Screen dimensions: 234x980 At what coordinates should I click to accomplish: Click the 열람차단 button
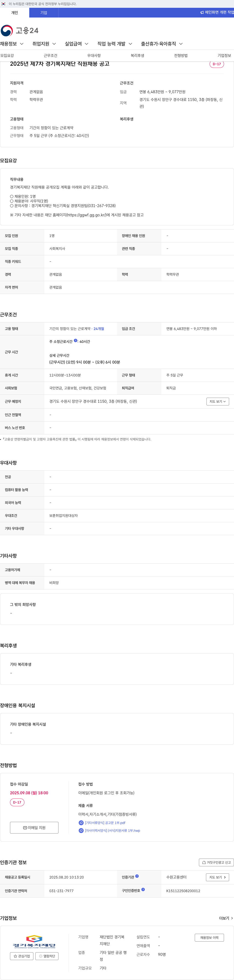pos(47,956)
